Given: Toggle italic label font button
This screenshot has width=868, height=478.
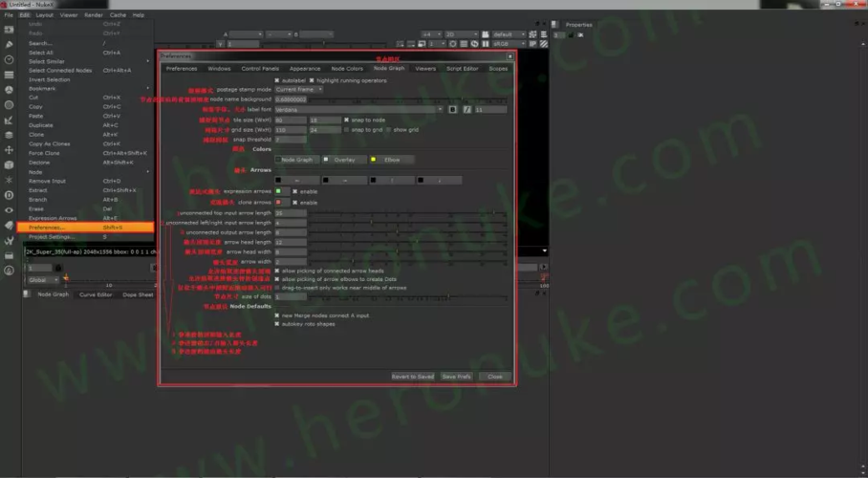Looking at the screenshot, I should (x=467, y=110).
